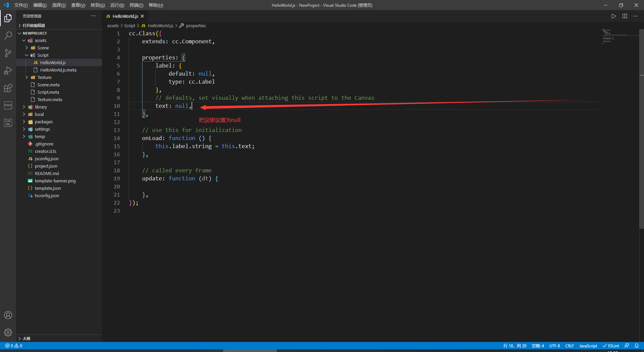644x352 pixels.
Task: Click the 空格: 4 indentation setting
Action: (538, 346)
